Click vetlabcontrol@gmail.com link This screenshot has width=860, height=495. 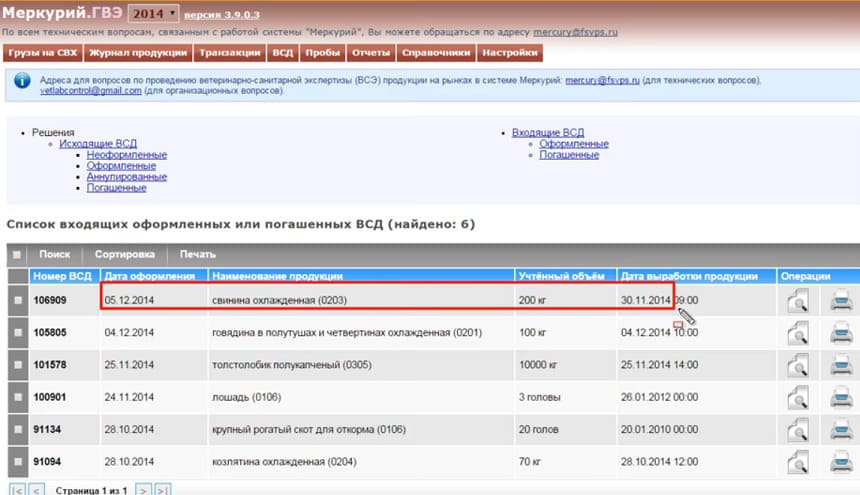90,91
